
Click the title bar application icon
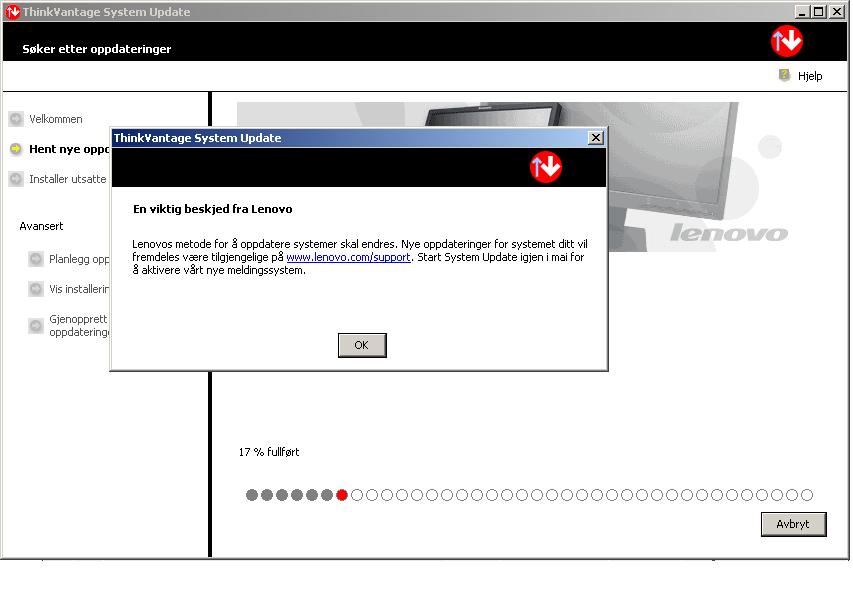click(x=12, y=11)
